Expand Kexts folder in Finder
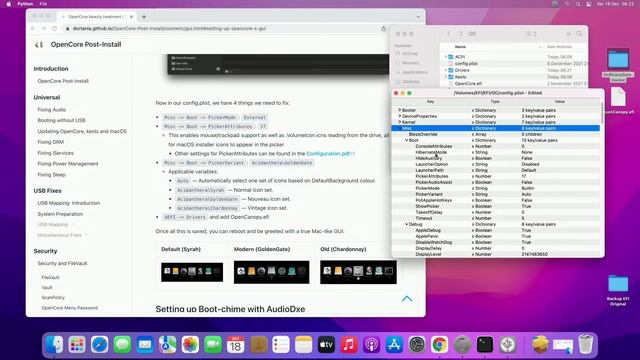The width and height of the screenshot is (640, 360). click(446, 77)
